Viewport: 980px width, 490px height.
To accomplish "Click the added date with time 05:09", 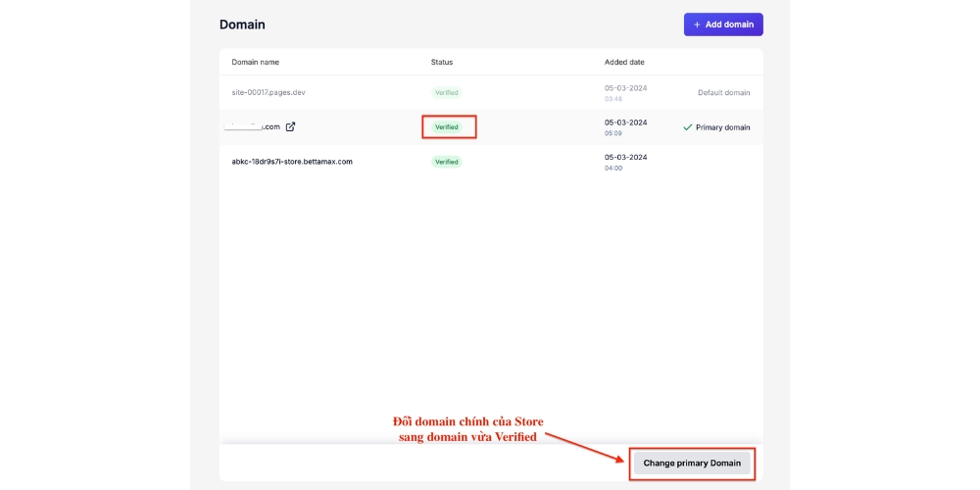I will (625, 126).
